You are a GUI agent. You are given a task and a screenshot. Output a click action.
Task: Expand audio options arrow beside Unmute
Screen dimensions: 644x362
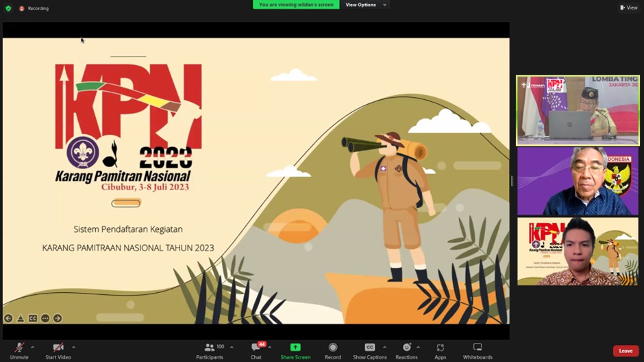[x=32, y=347]
